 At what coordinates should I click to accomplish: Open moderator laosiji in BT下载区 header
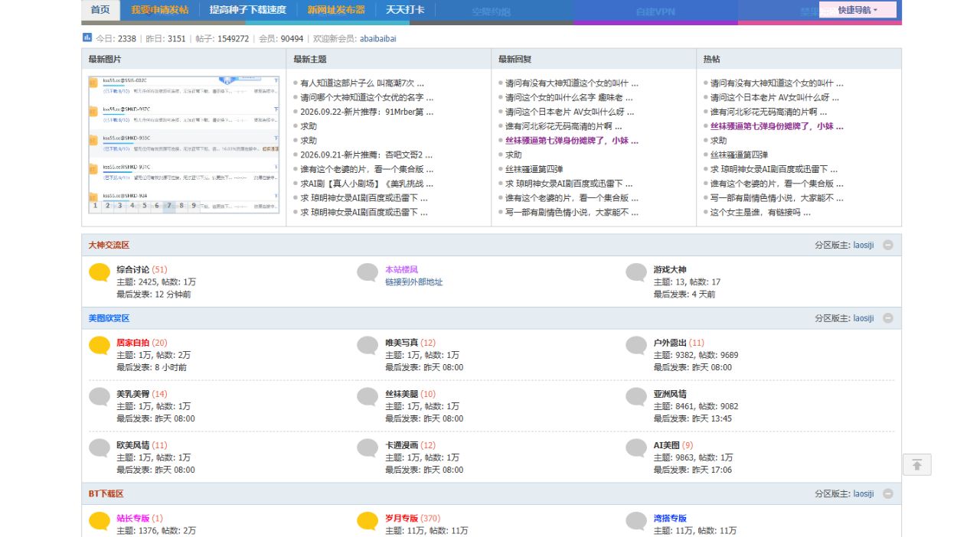pyautogui.click(x=864, y=494)
